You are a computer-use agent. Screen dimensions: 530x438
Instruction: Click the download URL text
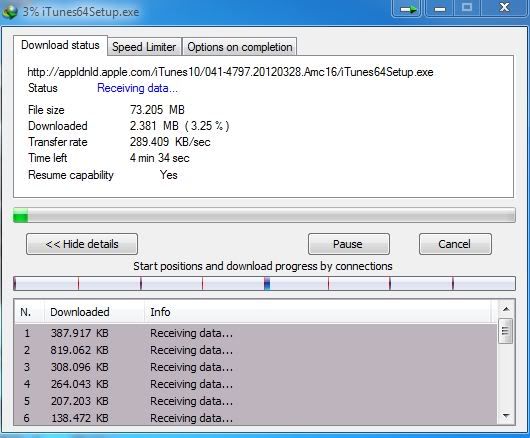point(230,72)
